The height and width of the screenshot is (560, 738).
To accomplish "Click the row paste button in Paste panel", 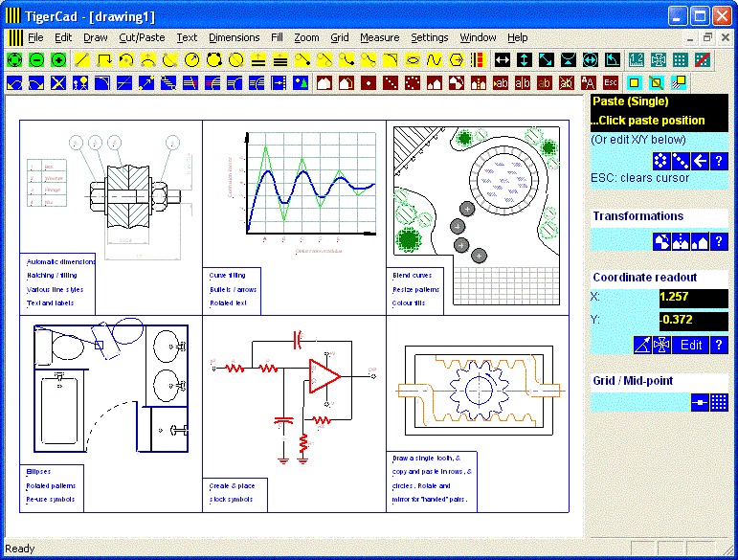I will [681, 162].
